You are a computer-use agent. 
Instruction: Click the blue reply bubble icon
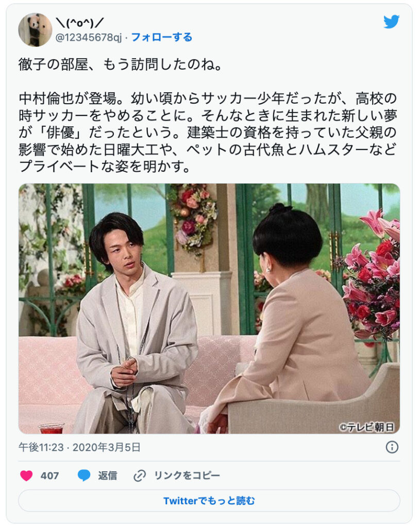pyautogui.click(x=84, y=475)
